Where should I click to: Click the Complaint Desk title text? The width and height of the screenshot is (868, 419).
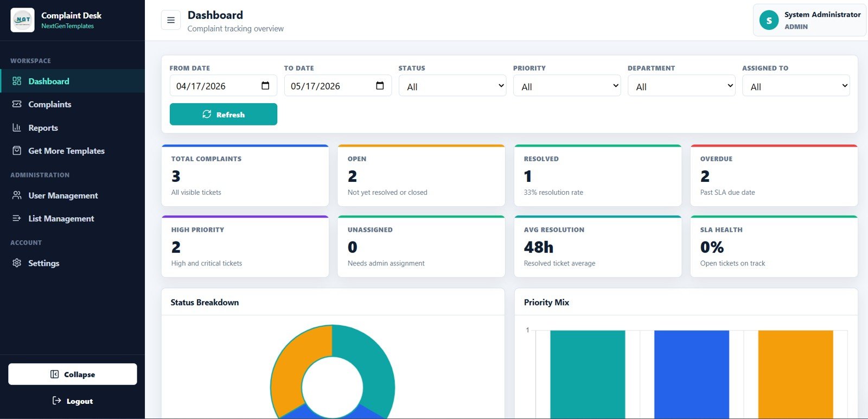click(72, 15)
